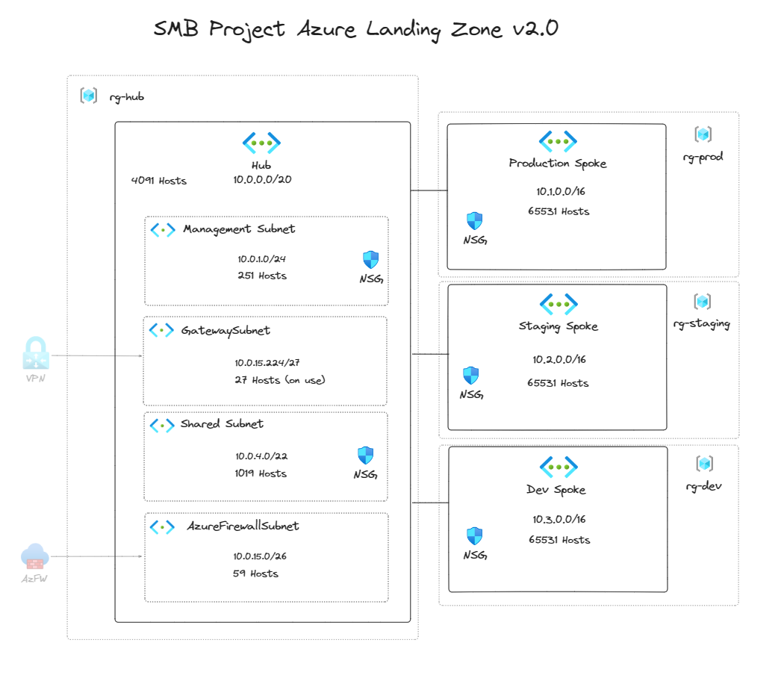
Task: Select the Hub virtual network icon
Action: tap(261, 142)
